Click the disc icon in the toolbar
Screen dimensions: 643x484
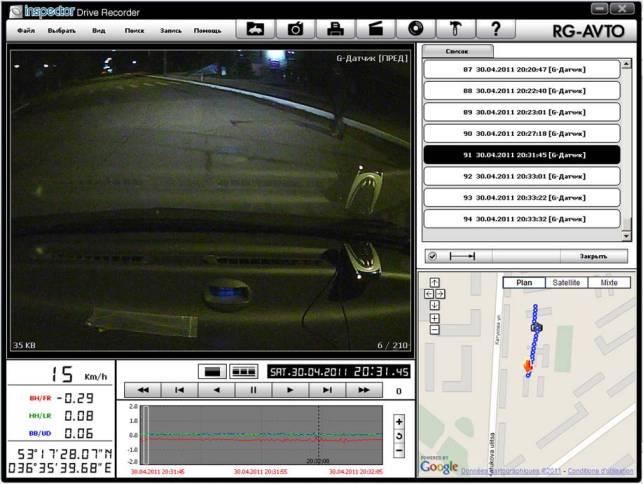[x=415, y=29]
